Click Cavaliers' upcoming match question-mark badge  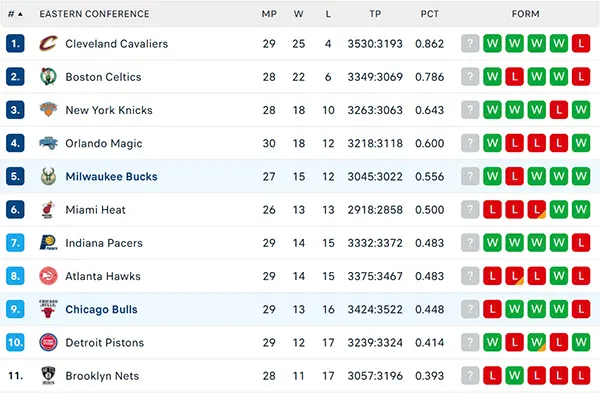coord(470,43)
